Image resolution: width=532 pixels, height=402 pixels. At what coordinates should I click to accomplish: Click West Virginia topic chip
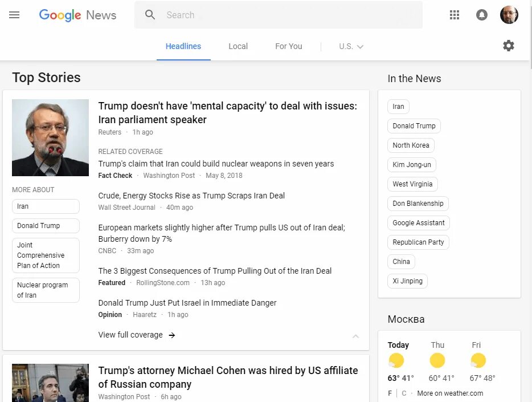coord(412,184)
